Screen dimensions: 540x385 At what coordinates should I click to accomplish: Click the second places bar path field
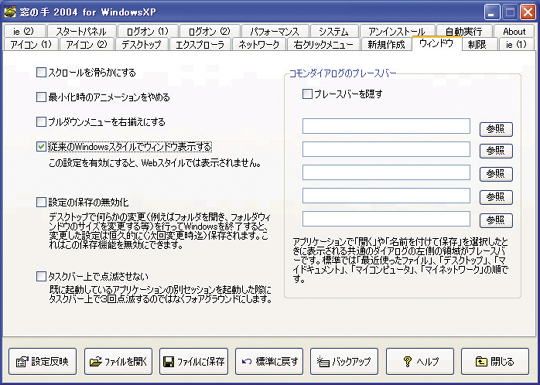point(386,149)
